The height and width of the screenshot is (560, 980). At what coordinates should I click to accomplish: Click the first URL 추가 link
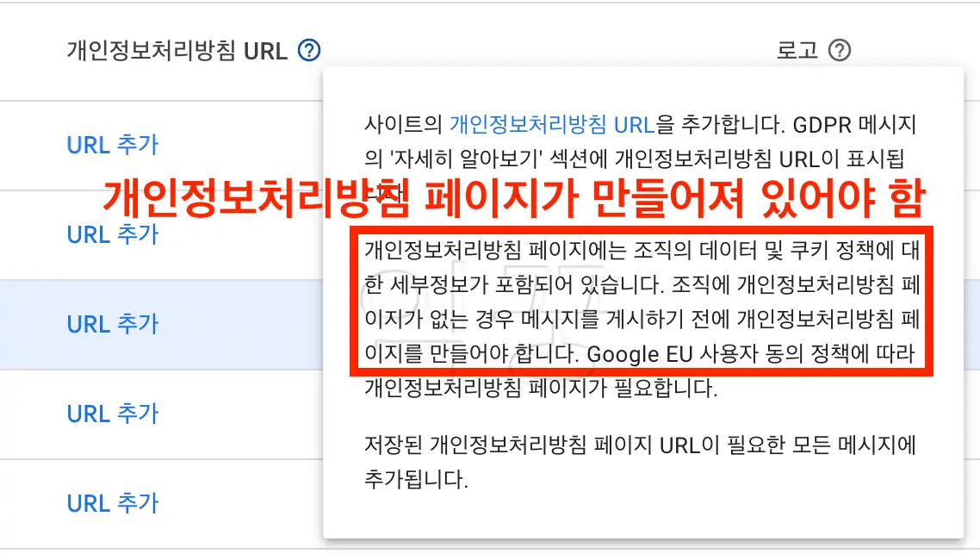[x=112, y=146]
